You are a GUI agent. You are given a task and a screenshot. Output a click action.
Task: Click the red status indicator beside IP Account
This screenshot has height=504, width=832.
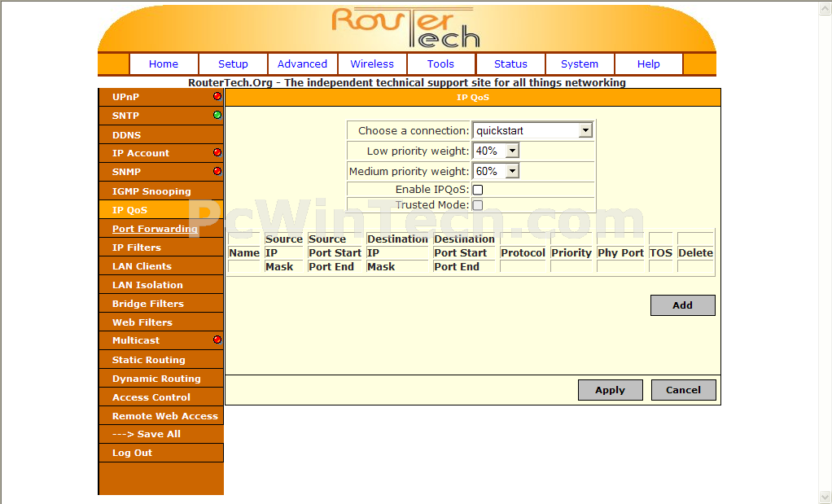tap(217, 152)
